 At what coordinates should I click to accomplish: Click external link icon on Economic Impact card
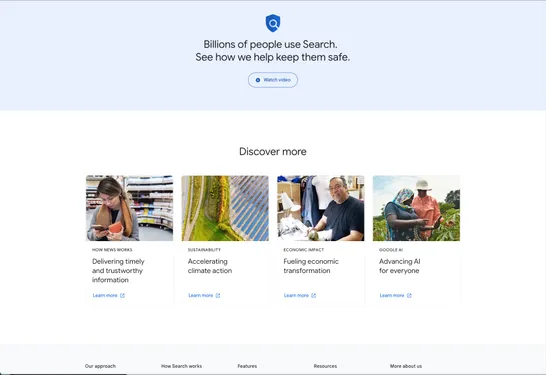point(313,295)
